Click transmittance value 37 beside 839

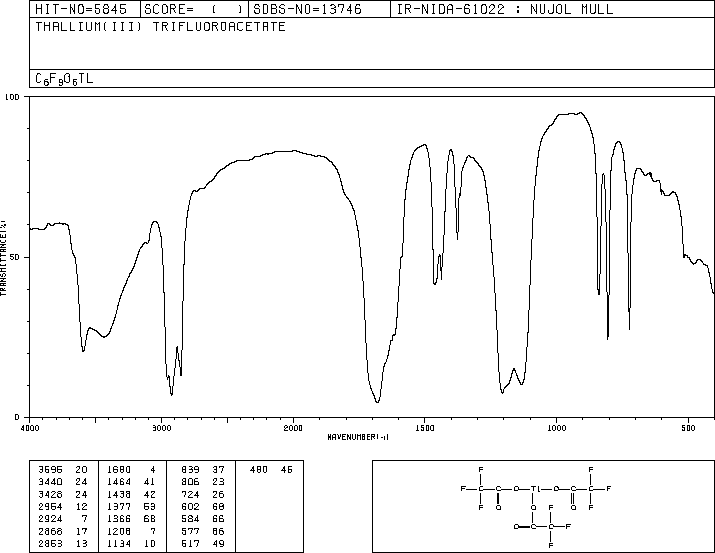218,470
